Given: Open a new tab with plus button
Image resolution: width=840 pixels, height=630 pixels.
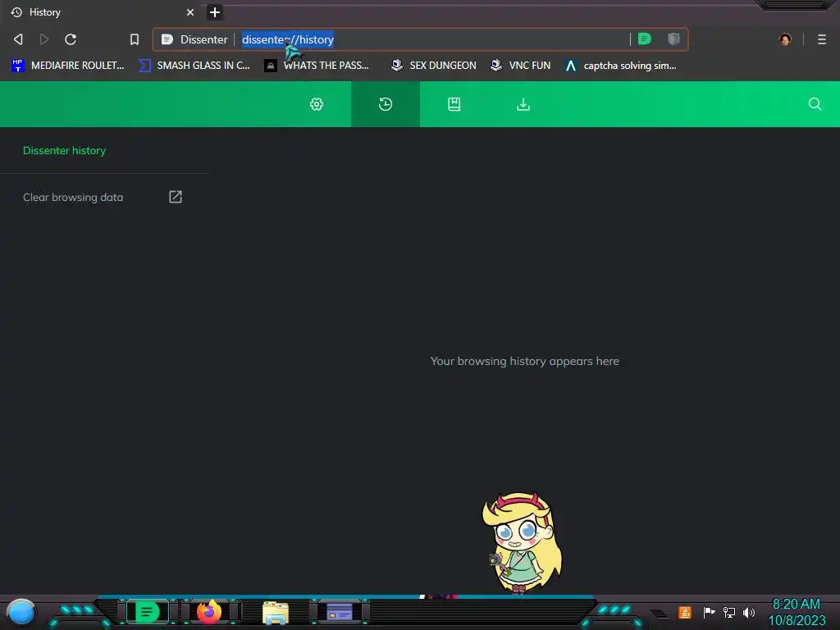Looking at the screenshot, I should 215,12.
